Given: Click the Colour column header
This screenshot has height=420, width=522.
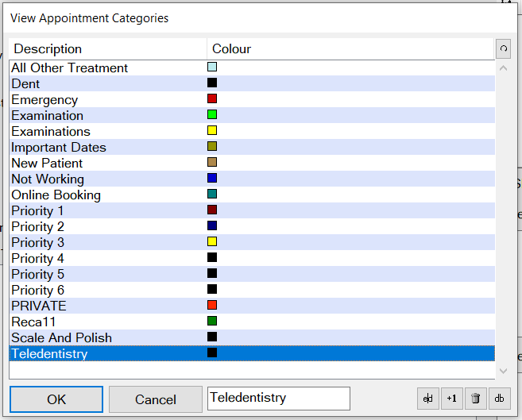Looking at the screenshot, I should tap(350, 49).
